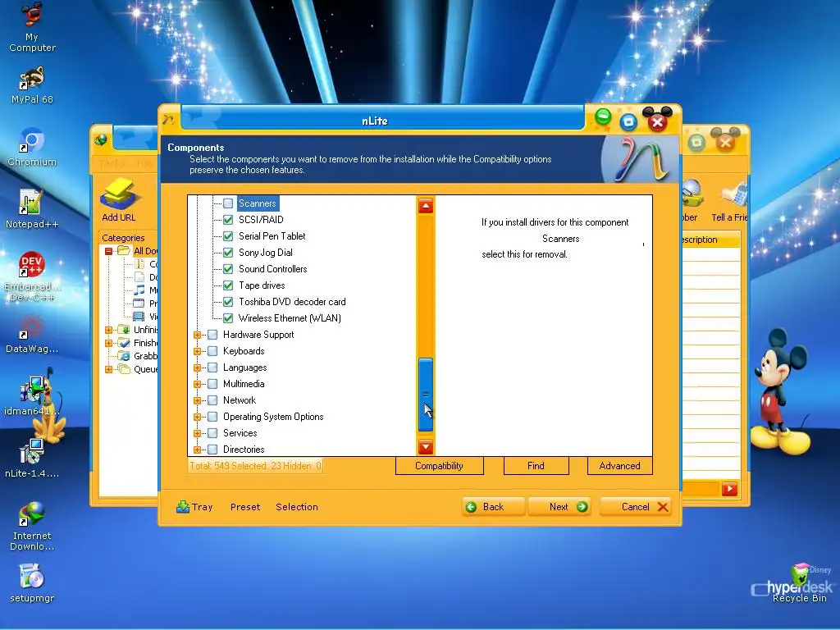Screen dimensions: 840x630
Task: Click the Tray icon at bottom left
Action: pyautogui.click(x=183, y=507)
